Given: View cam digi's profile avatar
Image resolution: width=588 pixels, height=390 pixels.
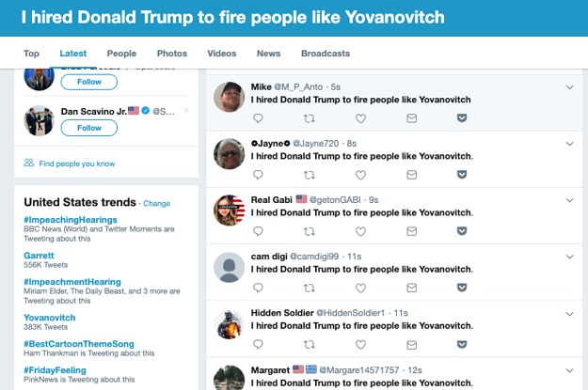Looking at the screenshot, I should (x=230, y=267).
